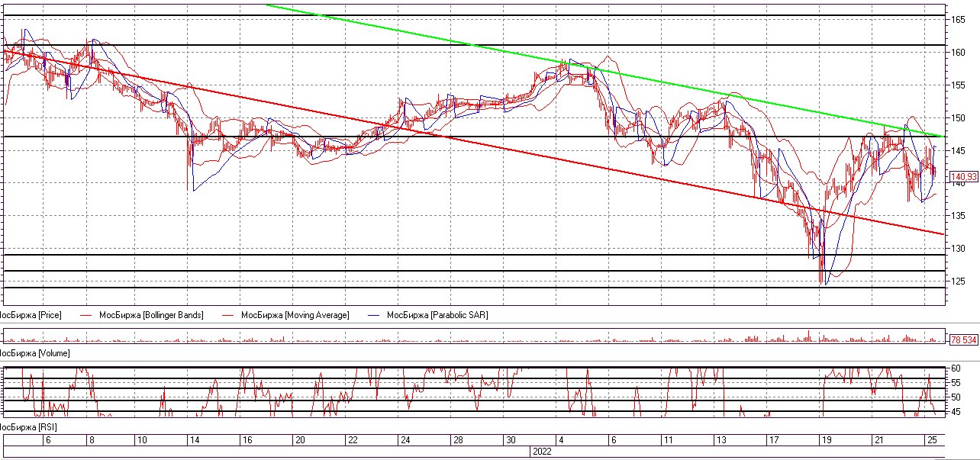Click the volume value tag 78 534
Screen dimensions: 980x460
point(962,339)
